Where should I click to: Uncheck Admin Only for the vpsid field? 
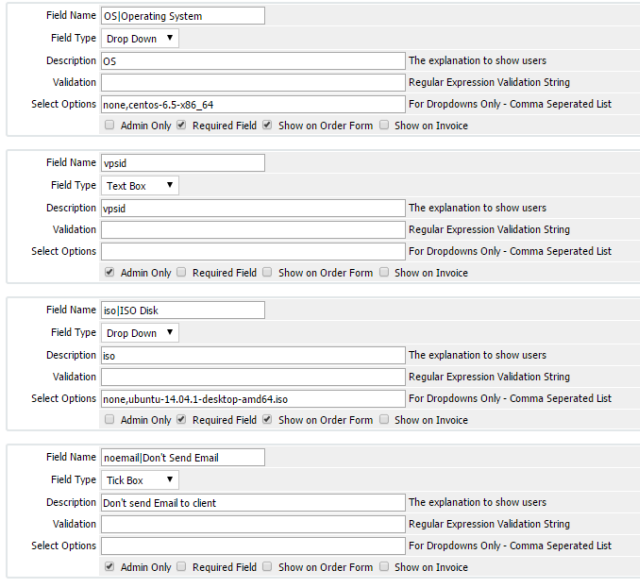coord(109,272)
